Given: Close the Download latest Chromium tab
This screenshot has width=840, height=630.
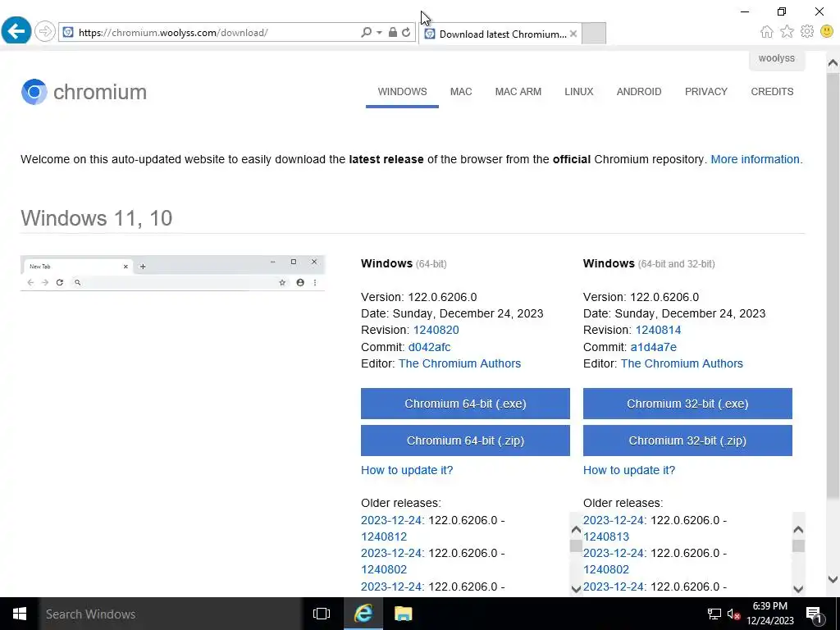Looking at the screenshot, I should click(x=573, y=34).
